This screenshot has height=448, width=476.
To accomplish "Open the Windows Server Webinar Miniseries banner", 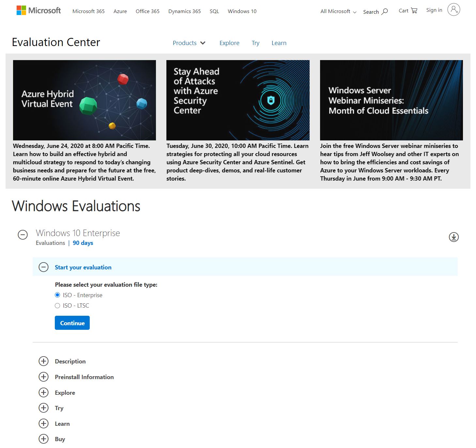I will pyautogui.click(x=392, y=100).
